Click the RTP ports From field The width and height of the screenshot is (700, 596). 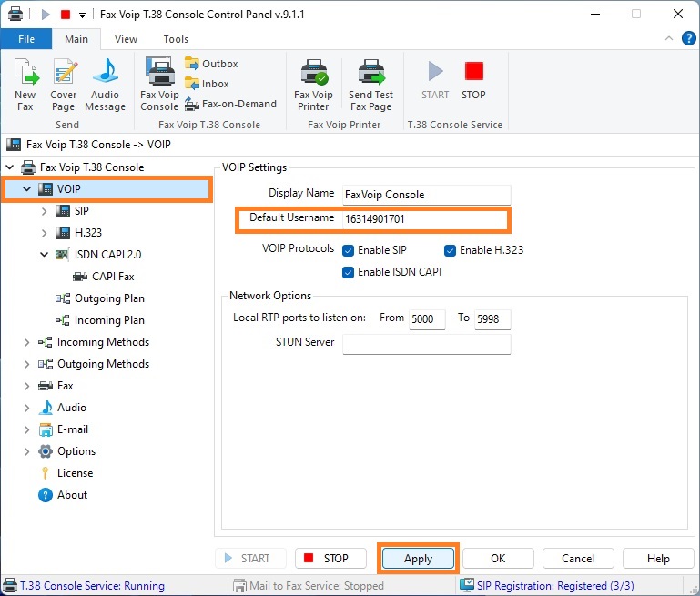[x=427, y=319]
